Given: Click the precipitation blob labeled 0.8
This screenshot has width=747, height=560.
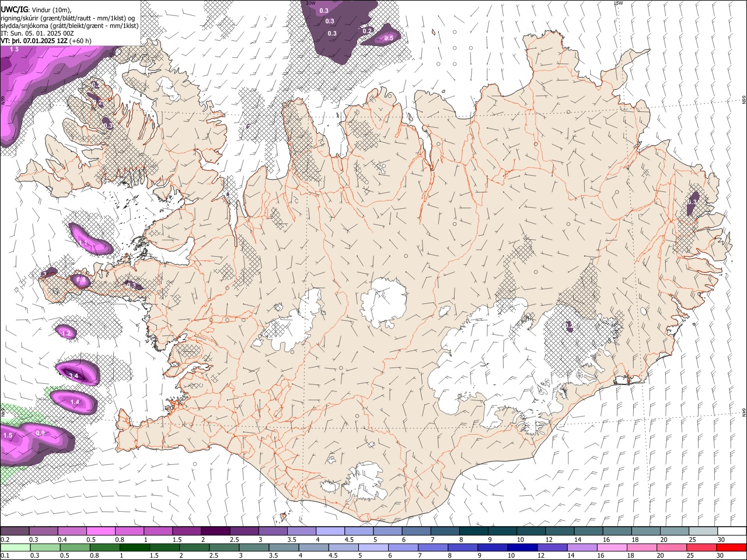Looking at the screenshot, I should pos(81,281).
